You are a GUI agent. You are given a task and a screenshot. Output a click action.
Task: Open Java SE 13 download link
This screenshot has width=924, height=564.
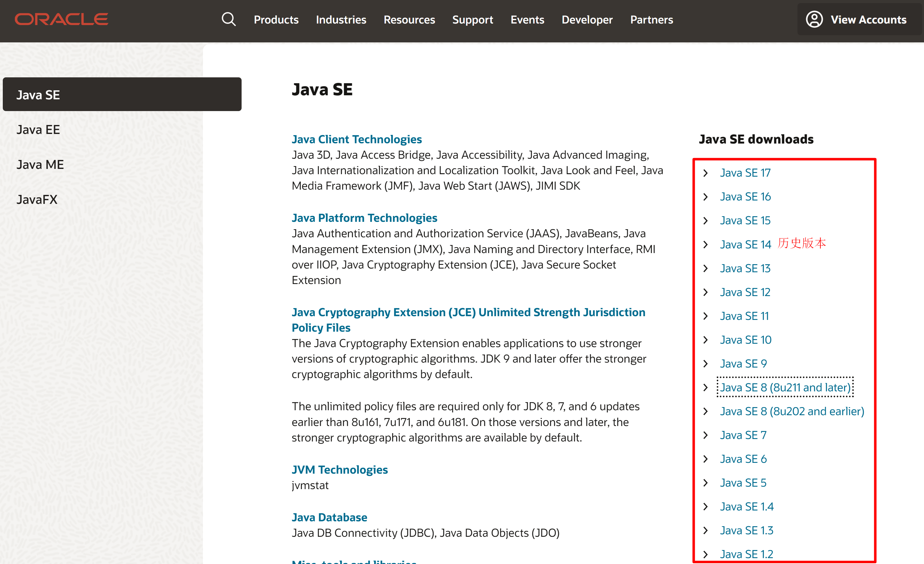click(745, 269)
